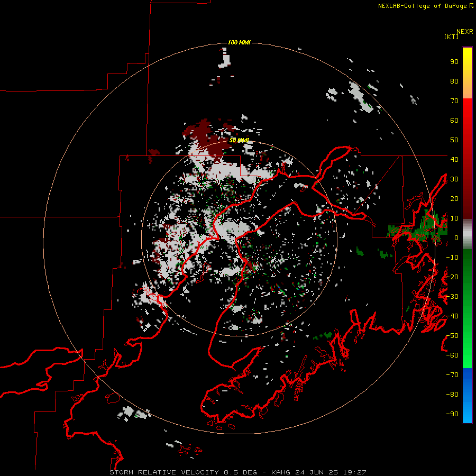The height and width of the screenshot is (476, 476).
Task: Click the Storm Relative Velocity caption at the bottom
Action: 237,472
